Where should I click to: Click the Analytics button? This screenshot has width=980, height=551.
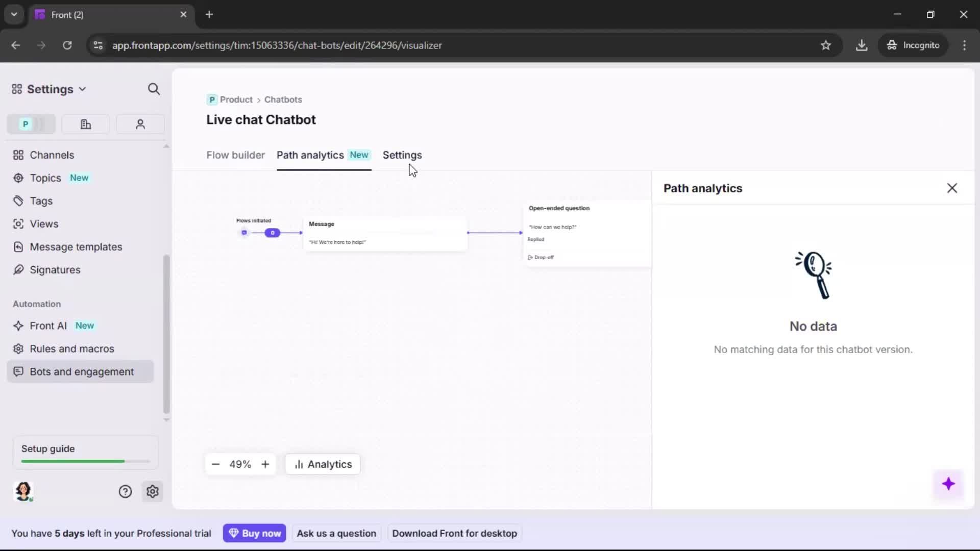click(323, 464)
